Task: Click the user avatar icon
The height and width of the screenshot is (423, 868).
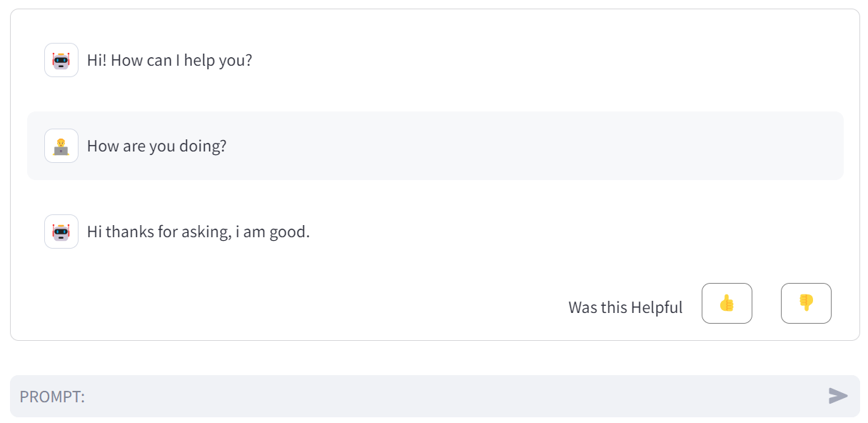Action: click(x=61, y=146)
